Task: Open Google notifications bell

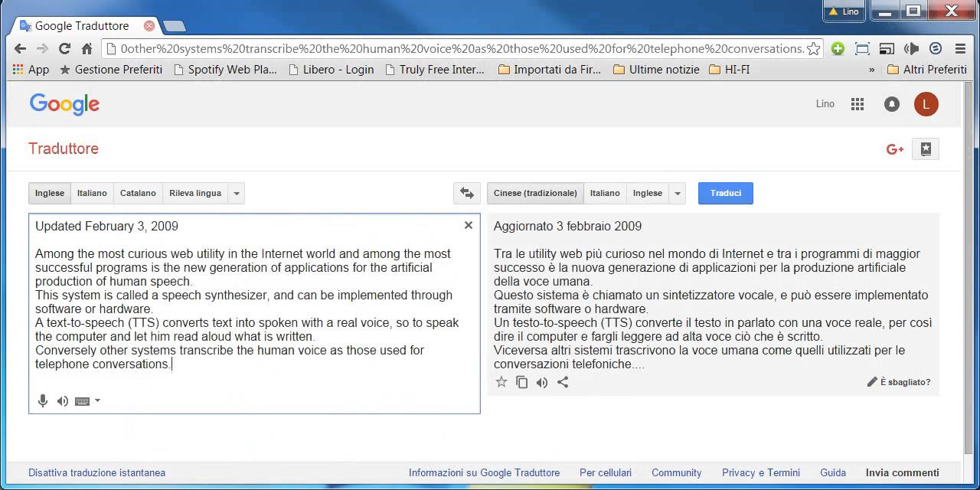Action: (892, 104)
